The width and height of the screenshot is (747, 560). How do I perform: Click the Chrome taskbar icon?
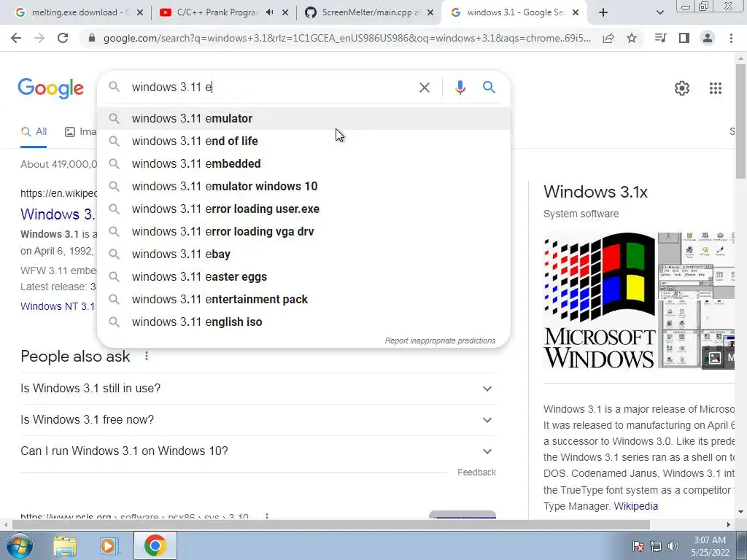coord(155,545)
